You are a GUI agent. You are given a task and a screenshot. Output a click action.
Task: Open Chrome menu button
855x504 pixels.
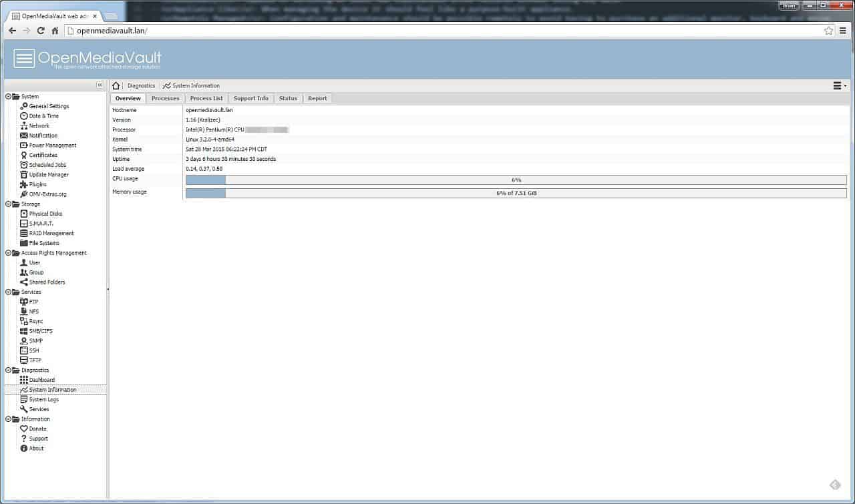tap(844, 31)
